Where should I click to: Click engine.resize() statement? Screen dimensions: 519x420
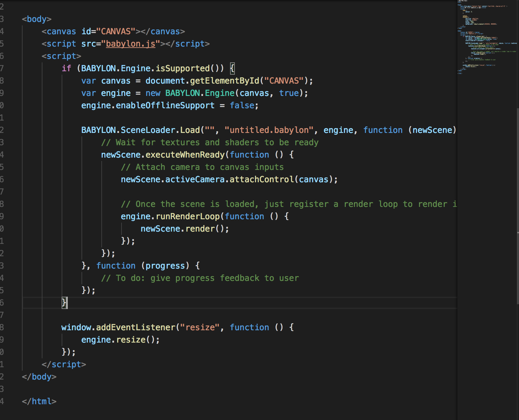[121, 340]
